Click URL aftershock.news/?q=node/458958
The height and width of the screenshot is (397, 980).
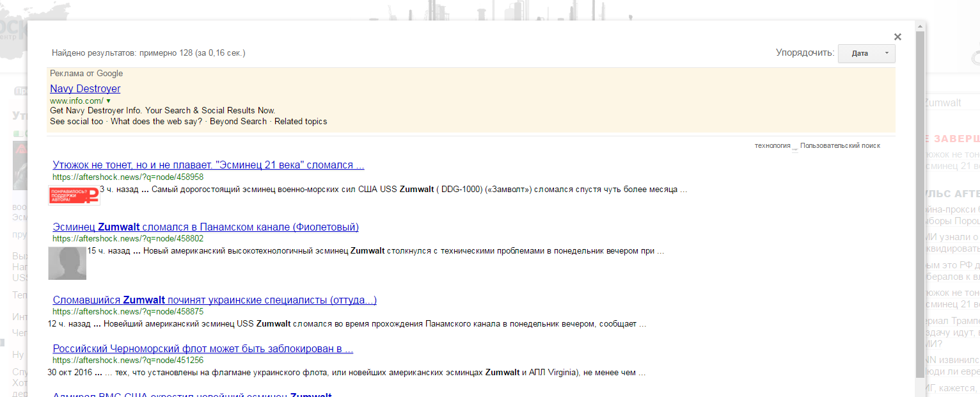click(128, 177)
